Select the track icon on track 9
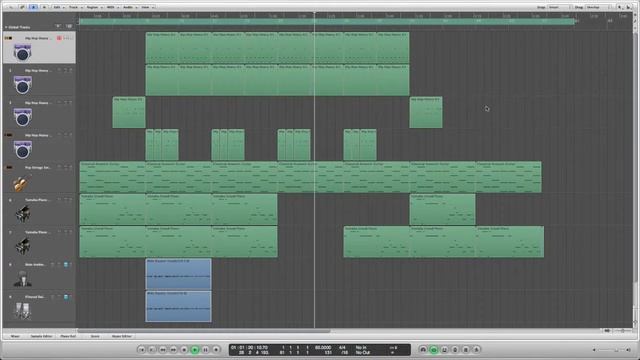This screenshot has width=640, height=360. pyautogui.click(x=22, y=311)
